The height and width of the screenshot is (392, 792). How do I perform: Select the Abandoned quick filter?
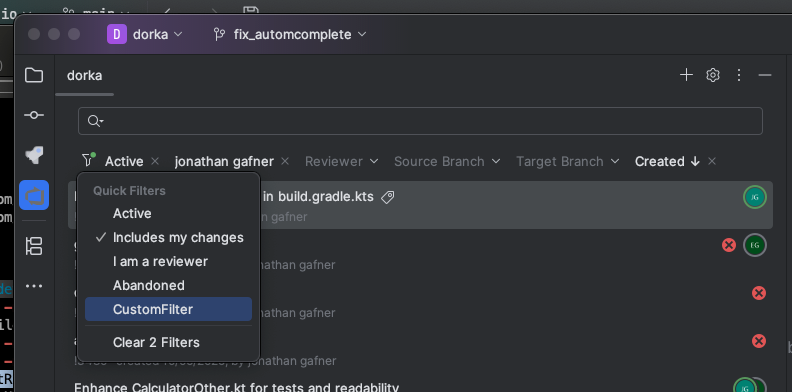pos(168,285)
